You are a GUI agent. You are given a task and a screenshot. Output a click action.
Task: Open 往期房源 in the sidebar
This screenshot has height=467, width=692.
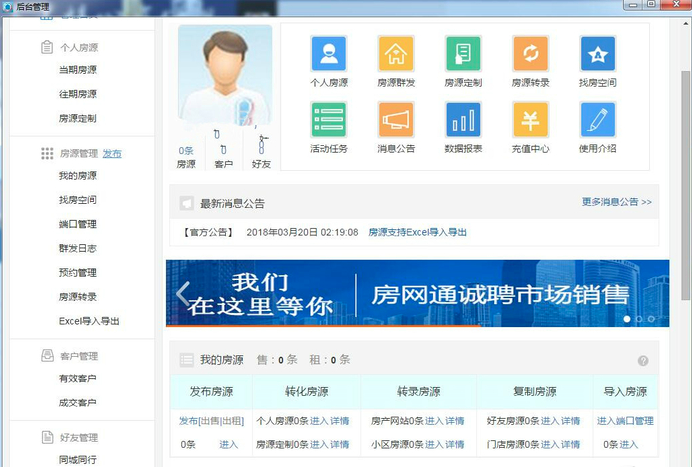coord(78,94)
